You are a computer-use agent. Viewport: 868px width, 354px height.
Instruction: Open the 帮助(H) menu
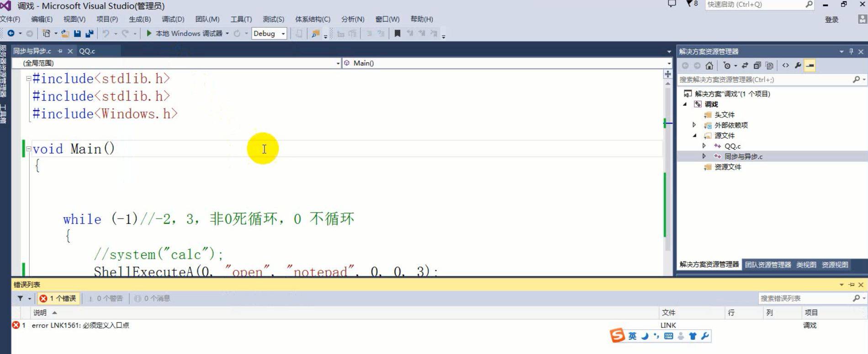point(422,19)
